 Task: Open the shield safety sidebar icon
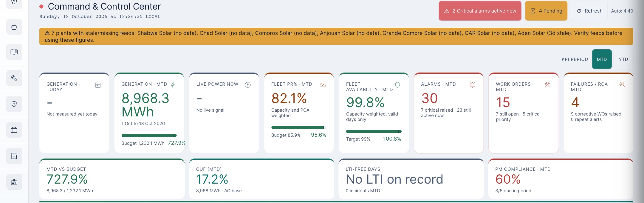[x=14, y=104]
